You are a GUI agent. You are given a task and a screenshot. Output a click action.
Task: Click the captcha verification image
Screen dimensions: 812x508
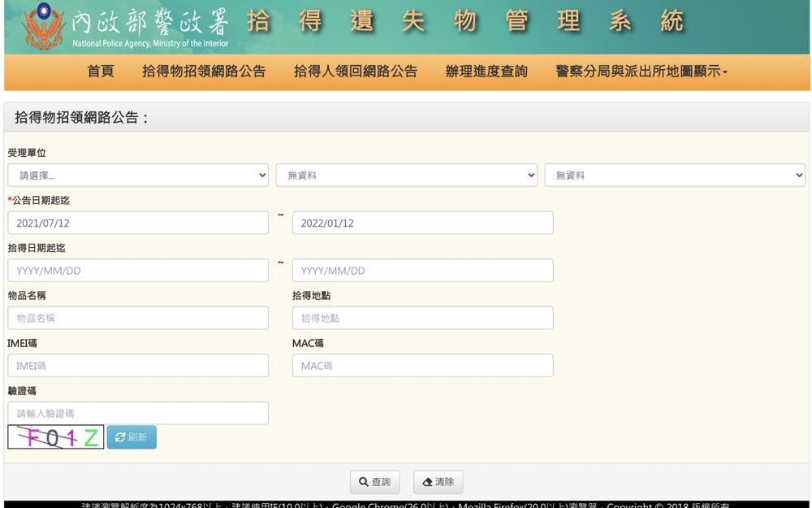56,437
